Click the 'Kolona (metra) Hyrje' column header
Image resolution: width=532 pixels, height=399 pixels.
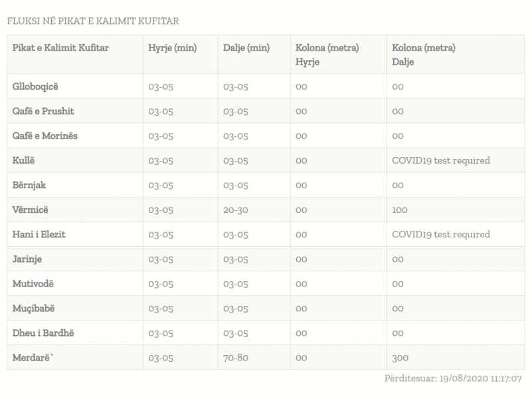(x=327, y=55)
